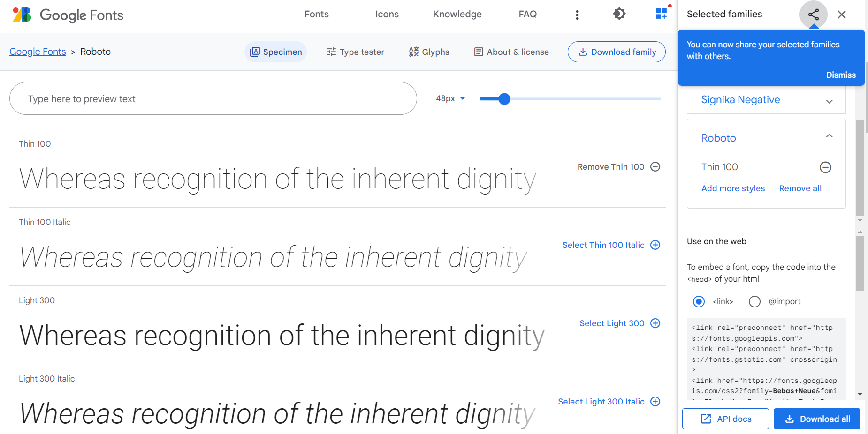
Task: Click Remove all link
Action: [800, 188]
